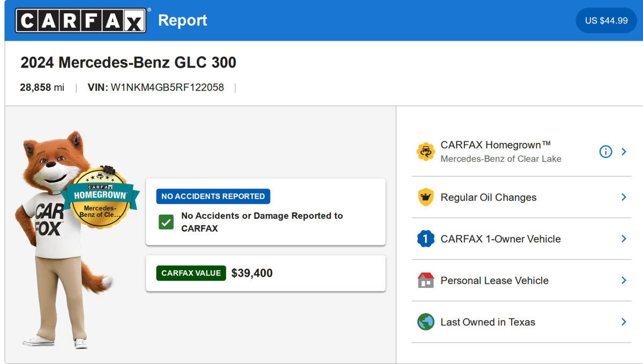The height and width of the screenshot is (364, 643).
Task: Click Mercedes-Benz of Clear Lake dealer text
Action: point(501,159)
